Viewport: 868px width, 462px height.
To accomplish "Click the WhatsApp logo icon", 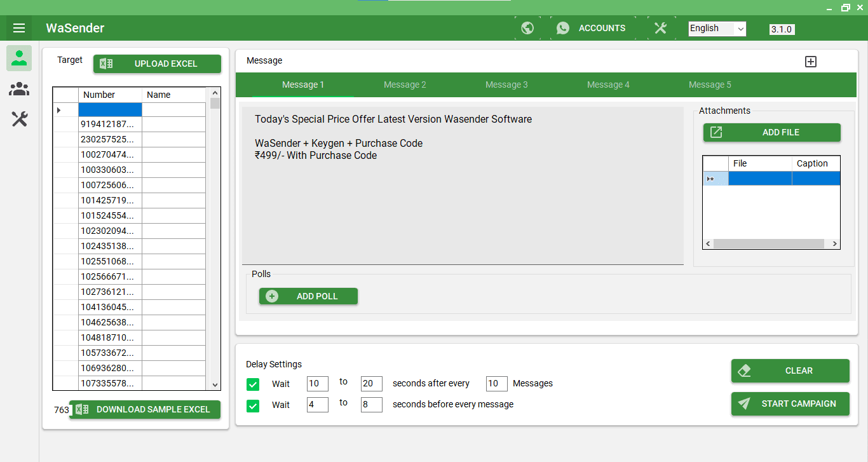I will (563, 28).
